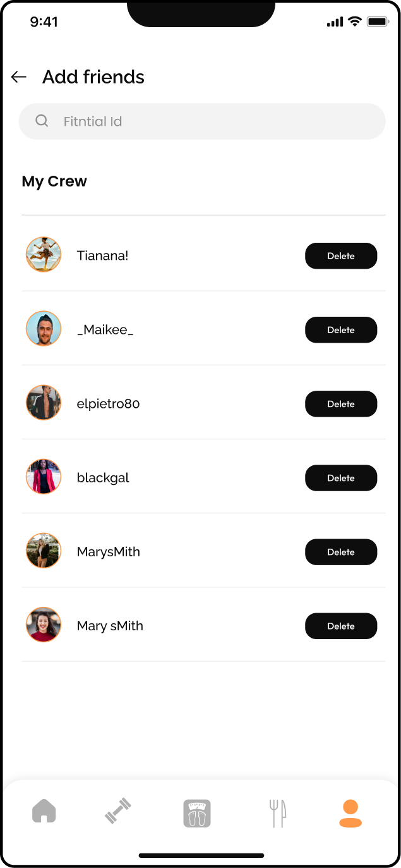Delete _Maikee_ from crew

(341, 330)
